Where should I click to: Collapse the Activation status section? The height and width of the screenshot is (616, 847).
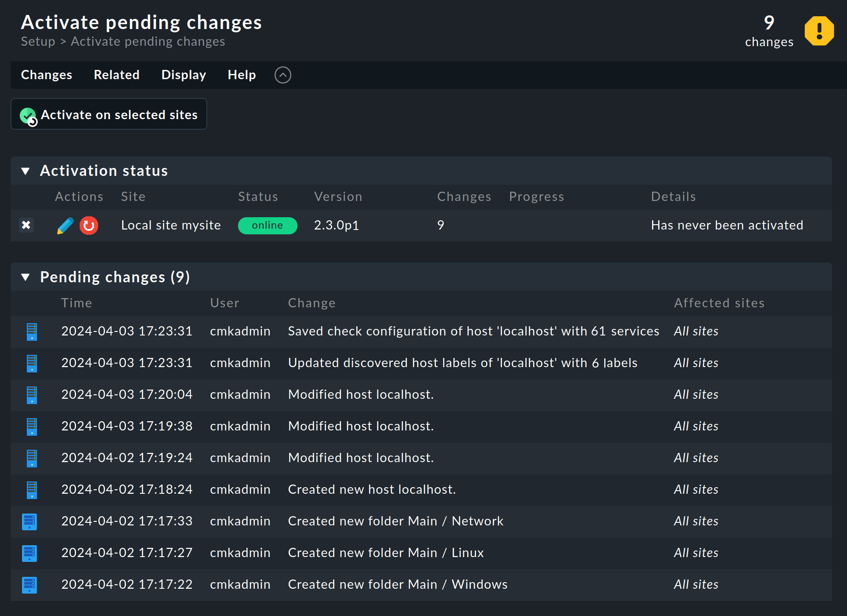26,171
